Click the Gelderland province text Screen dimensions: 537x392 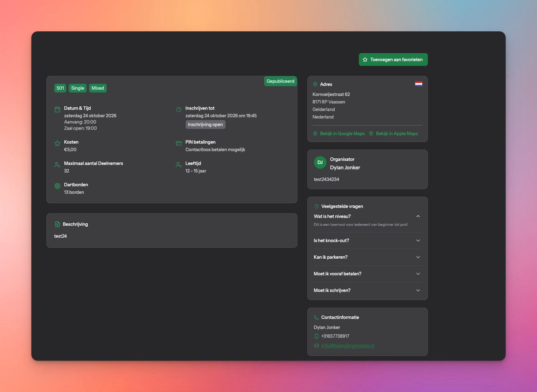click(x=324, y=109)
